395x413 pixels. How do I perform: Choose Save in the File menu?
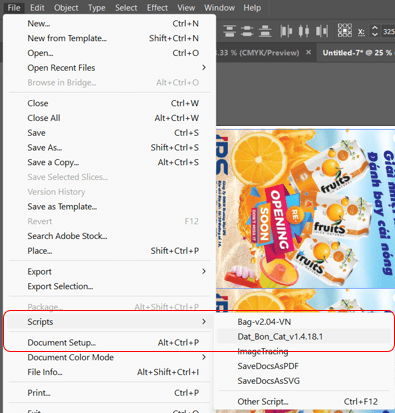coord(110,133)
